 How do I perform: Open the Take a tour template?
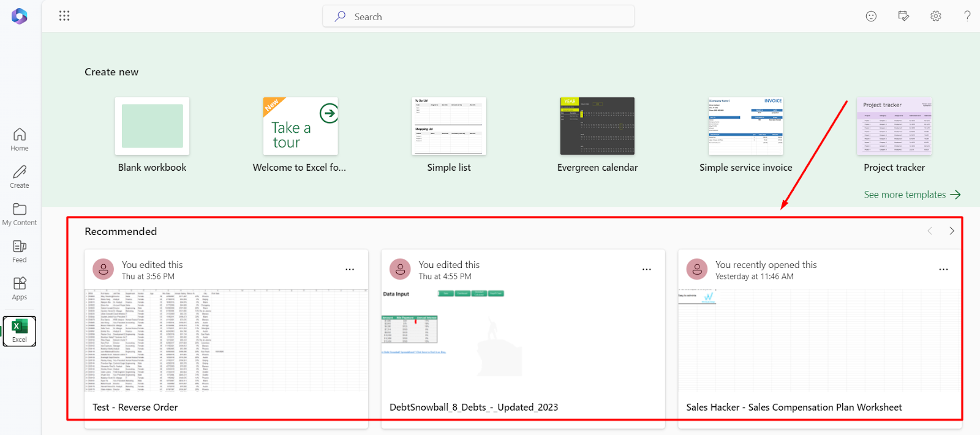[300, 126]
